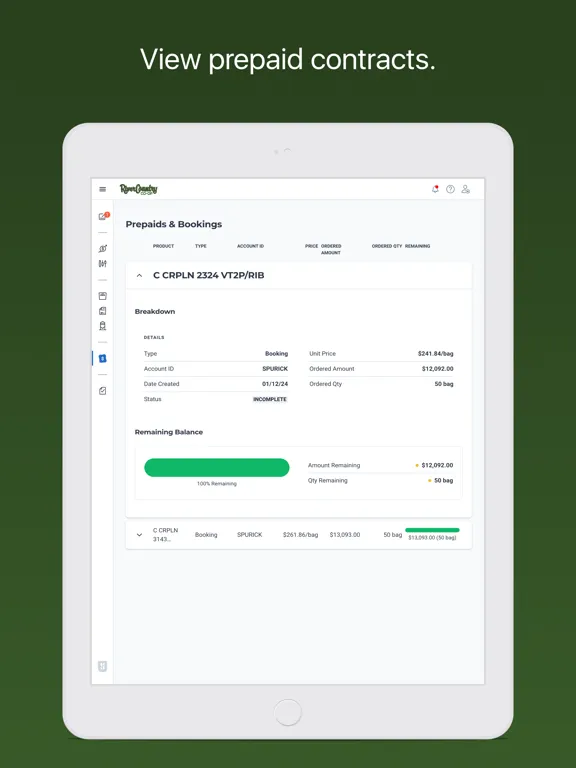Click the $261.86/bag price cell
Image resolution: width=576 pixels, height=768 pixels.
[x=300, y=535]
